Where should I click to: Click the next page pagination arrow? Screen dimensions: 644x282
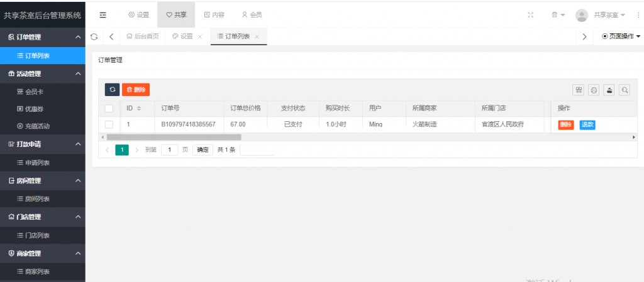coord(136,149)
